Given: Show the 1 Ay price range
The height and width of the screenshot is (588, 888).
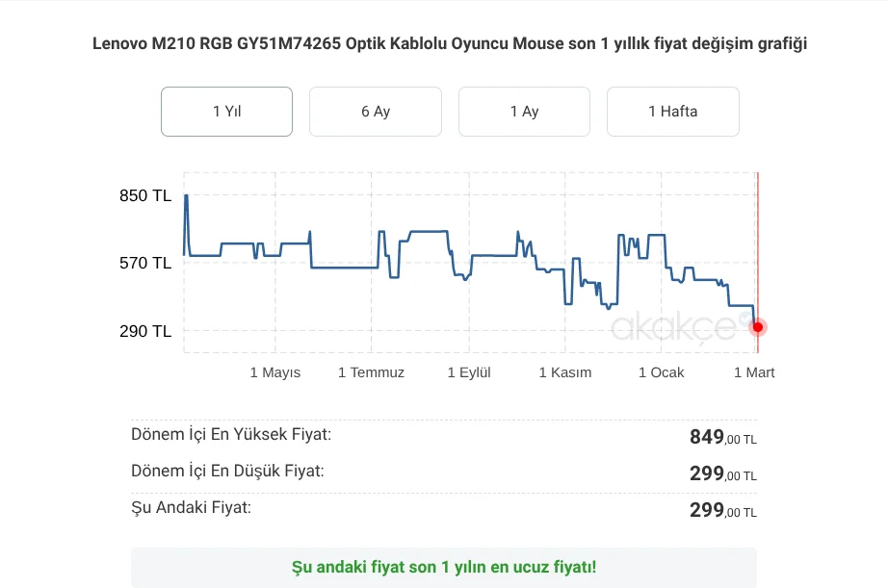Looking at the screenshot, I should click(524, 112).
